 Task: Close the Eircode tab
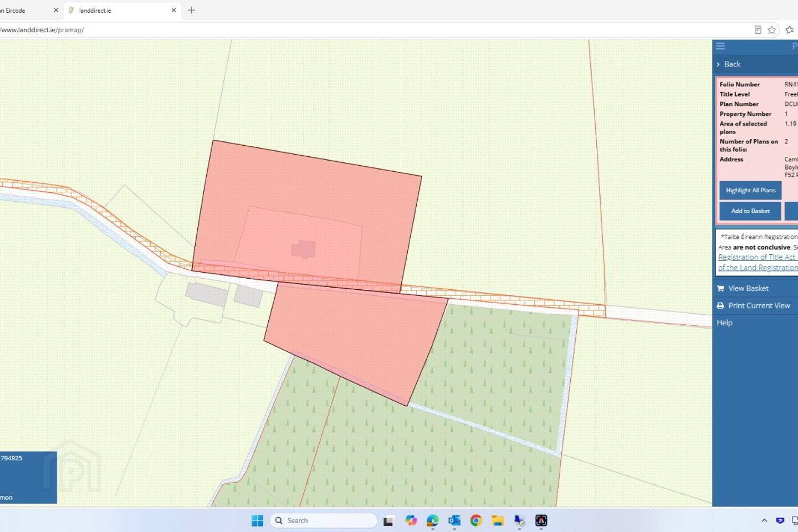[x=56, y=11]
